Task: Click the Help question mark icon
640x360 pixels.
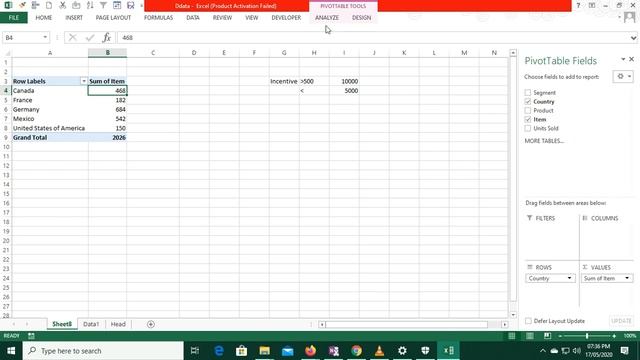Action: [x=578, y=5]
